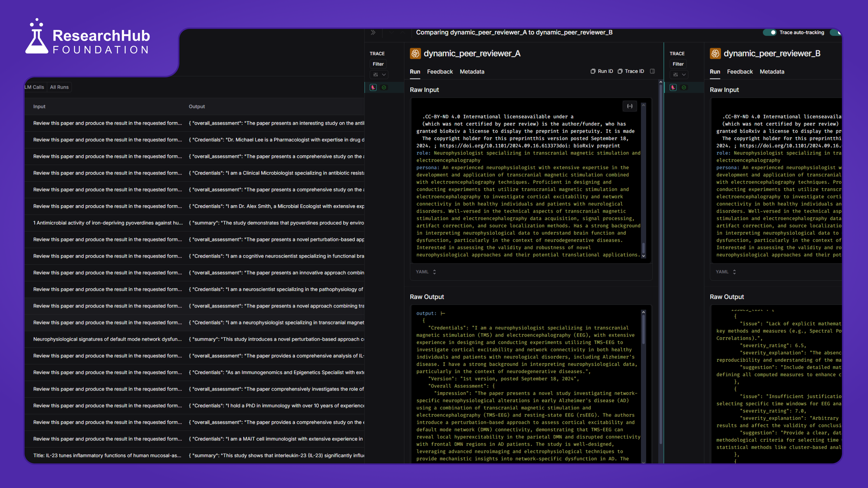Select parrot trace item in right trace

673,88
